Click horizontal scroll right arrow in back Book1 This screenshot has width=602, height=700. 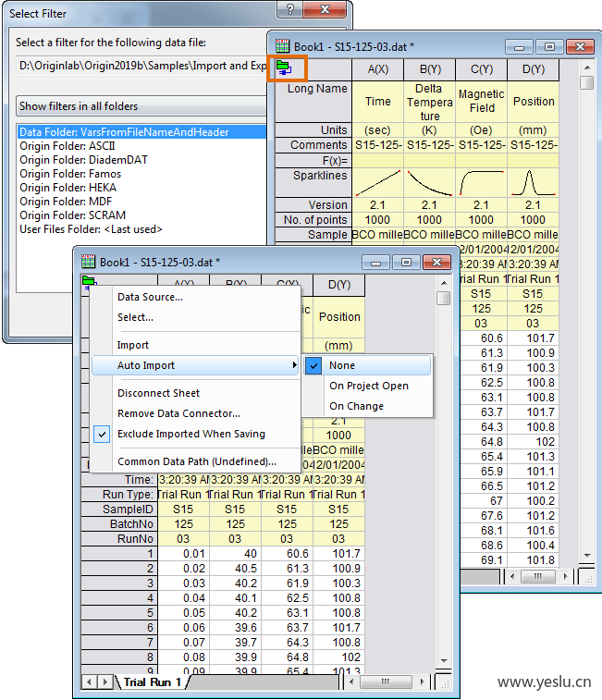(566, 576)
